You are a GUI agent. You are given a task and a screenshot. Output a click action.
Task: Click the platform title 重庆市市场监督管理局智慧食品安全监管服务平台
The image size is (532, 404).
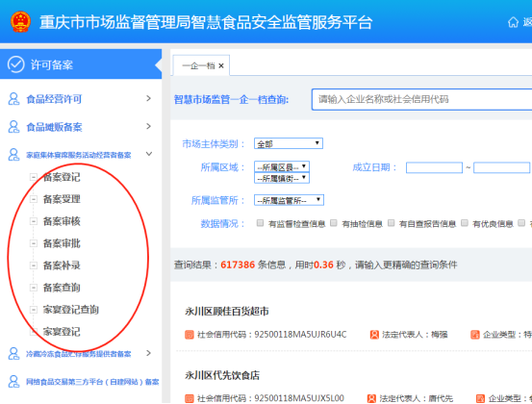(x=206, y=22)
